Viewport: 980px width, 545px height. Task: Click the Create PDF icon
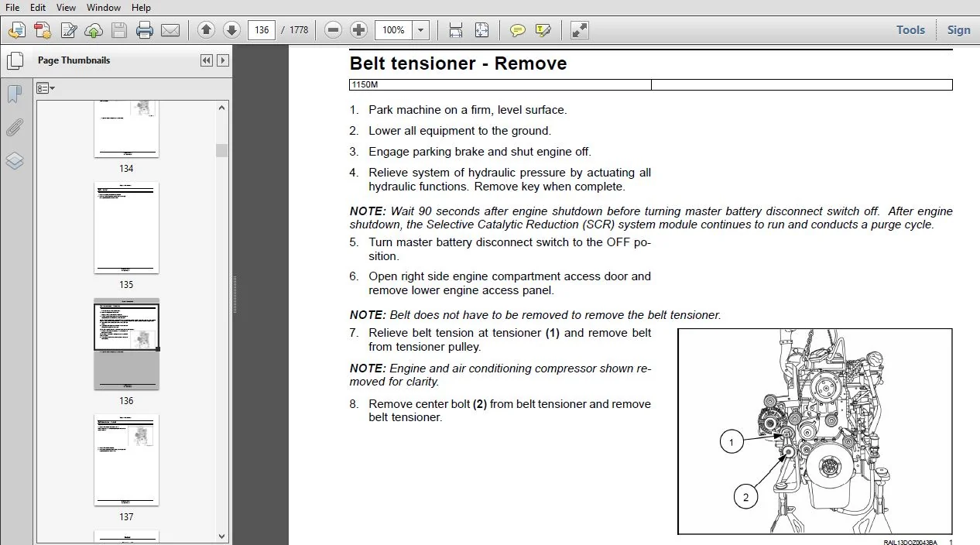(42, 30)
